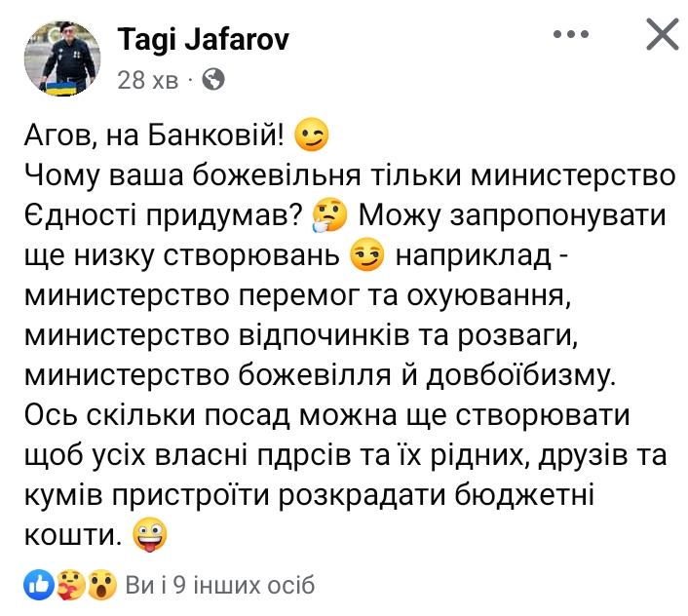Click the zany tongue-out emoji after 'кошти.'
Viewport: 688px width, 616px height.
click(150, 535)
